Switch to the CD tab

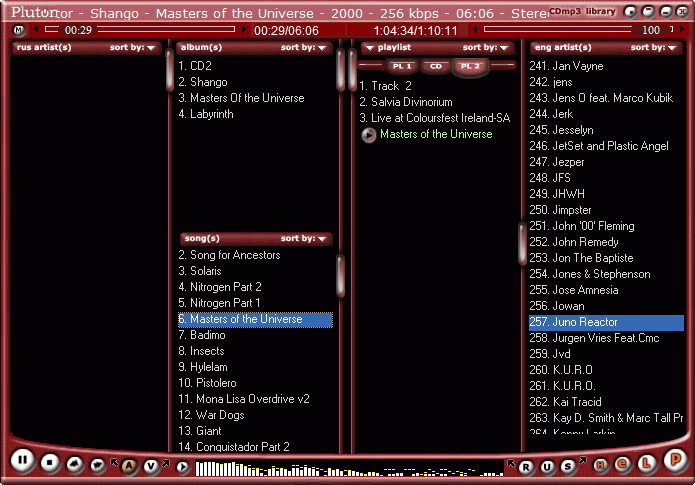point(436,66)
